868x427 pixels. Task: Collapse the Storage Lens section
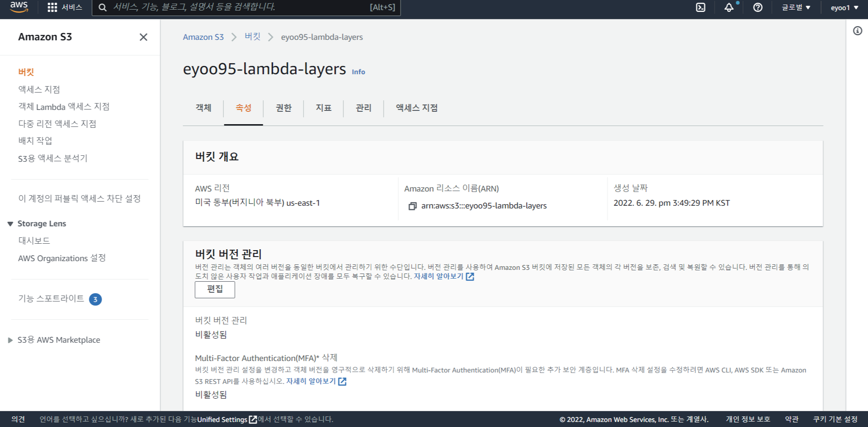click(10, 224)
